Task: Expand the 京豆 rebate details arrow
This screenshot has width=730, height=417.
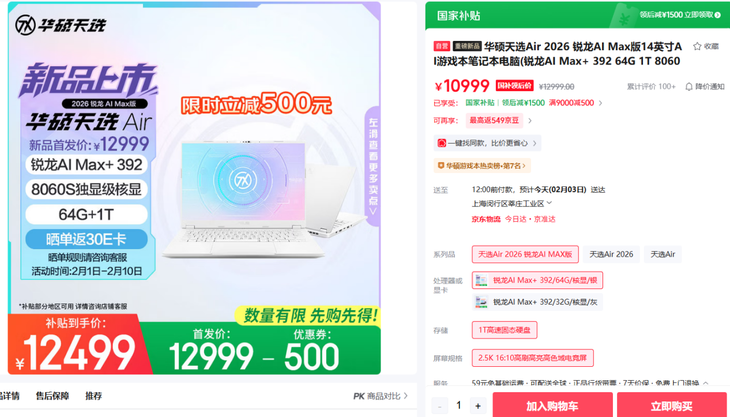Action: (529, 121)
